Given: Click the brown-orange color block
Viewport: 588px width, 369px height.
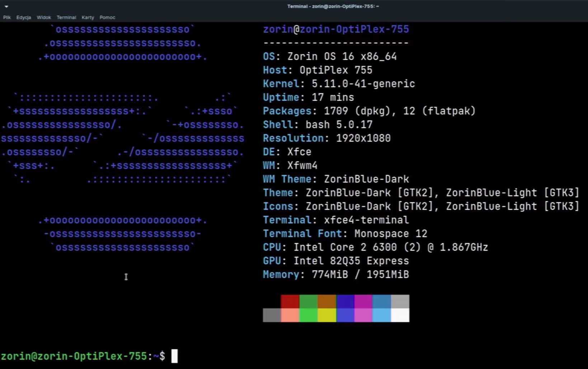Looking at the screenshot, I should pos(327,302).
